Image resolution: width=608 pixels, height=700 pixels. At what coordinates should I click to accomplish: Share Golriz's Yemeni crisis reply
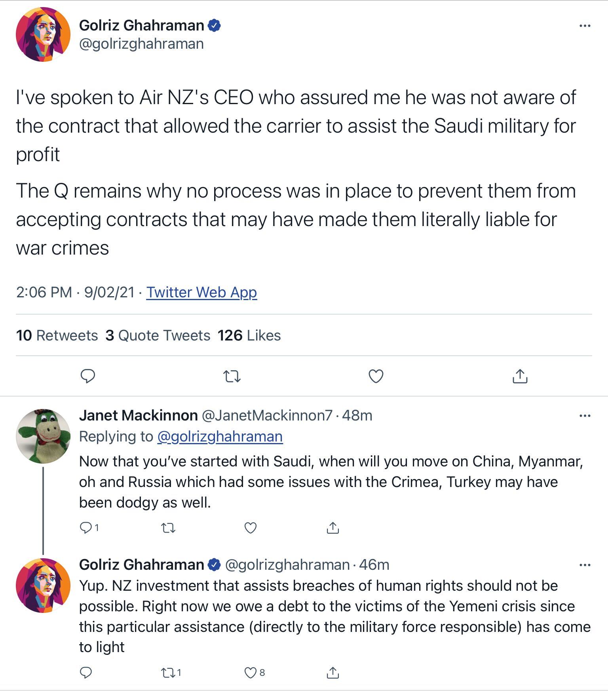click(x=333, y=672)
